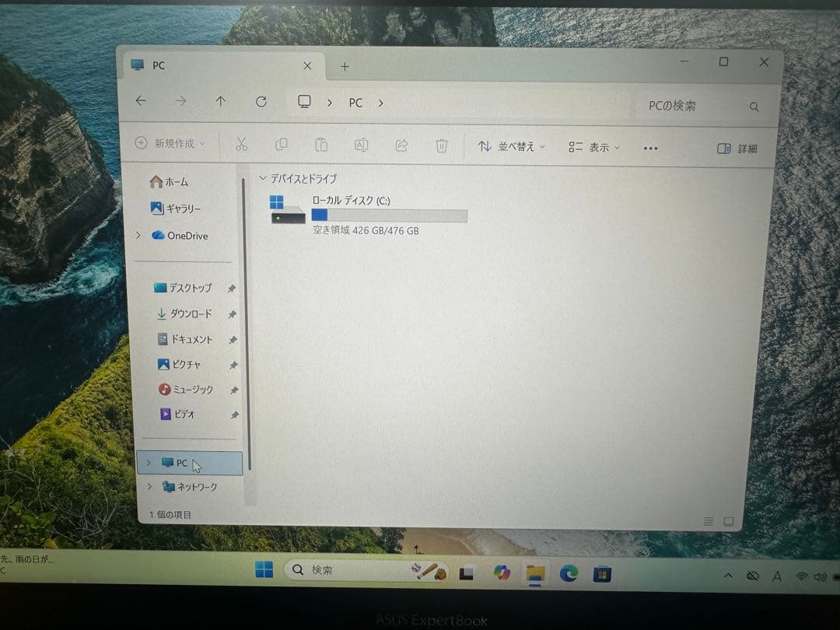
Task: Open File Explorer from the taskbar
Action: click(x=534, y=574)
